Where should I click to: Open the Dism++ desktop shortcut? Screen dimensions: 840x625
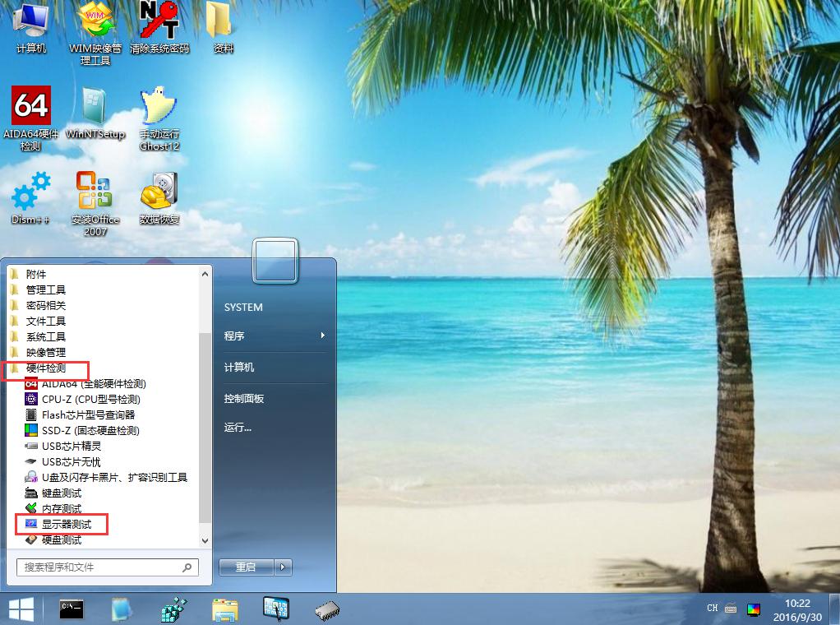click(30, 193)
